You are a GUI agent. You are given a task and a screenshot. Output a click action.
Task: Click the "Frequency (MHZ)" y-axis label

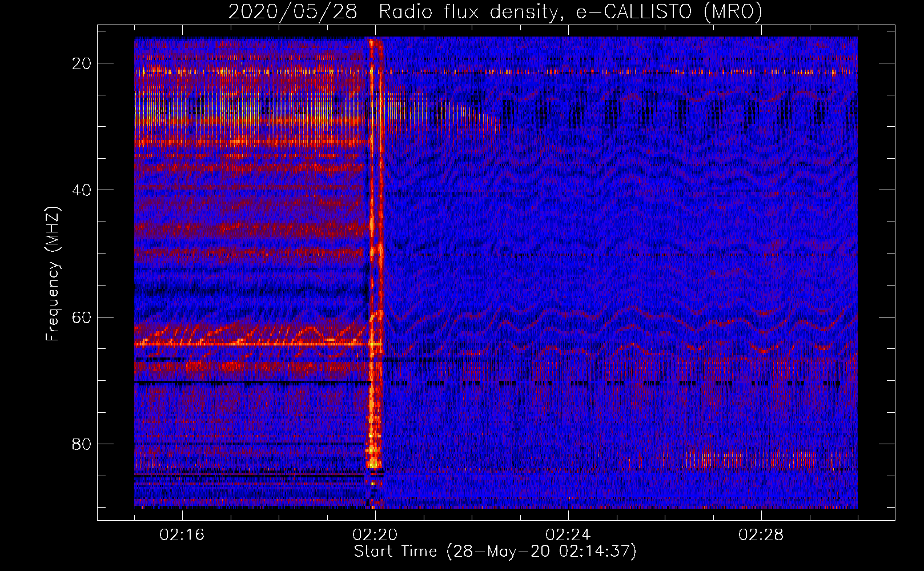[53, 274]
